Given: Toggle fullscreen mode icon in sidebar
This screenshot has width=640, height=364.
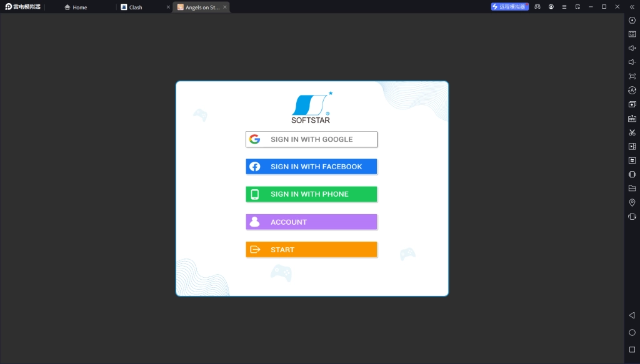Looking at the screenshot, I should point(632,76).
